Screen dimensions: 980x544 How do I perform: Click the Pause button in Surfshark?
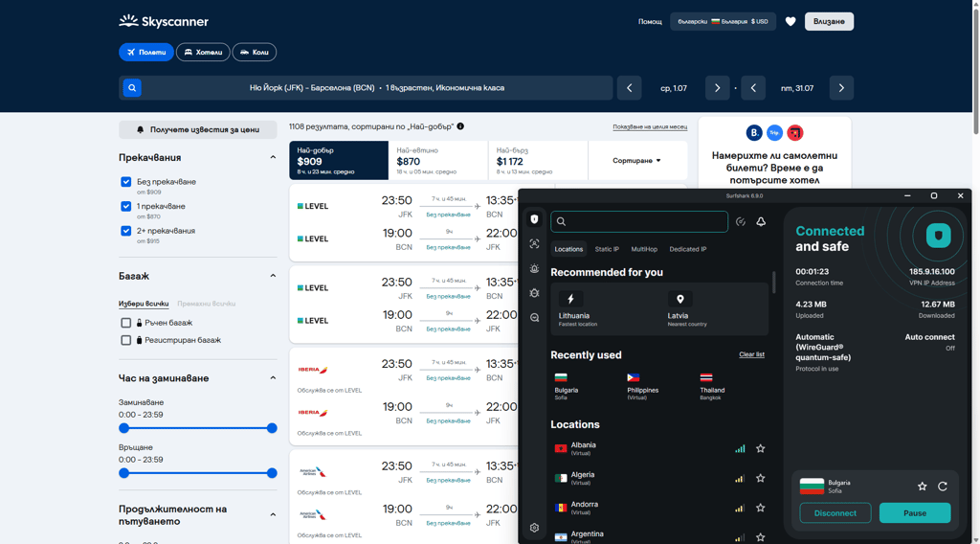[x=915, y=512]
